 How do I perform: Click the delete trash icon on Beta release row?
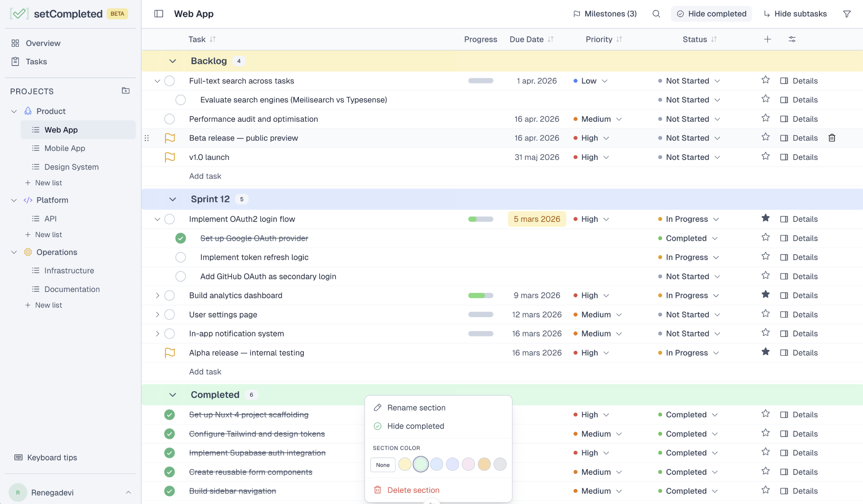[x=832, y=138]
